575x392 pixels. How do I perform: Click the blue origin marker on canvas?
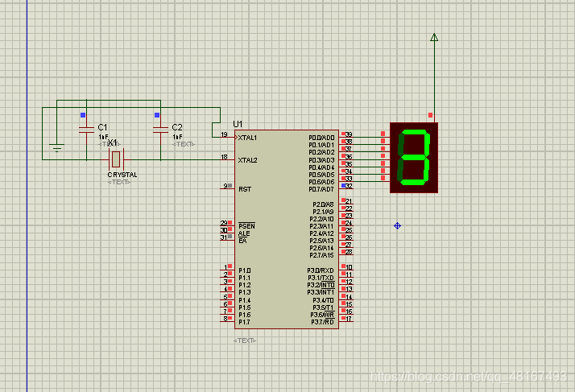pos(397,226)
